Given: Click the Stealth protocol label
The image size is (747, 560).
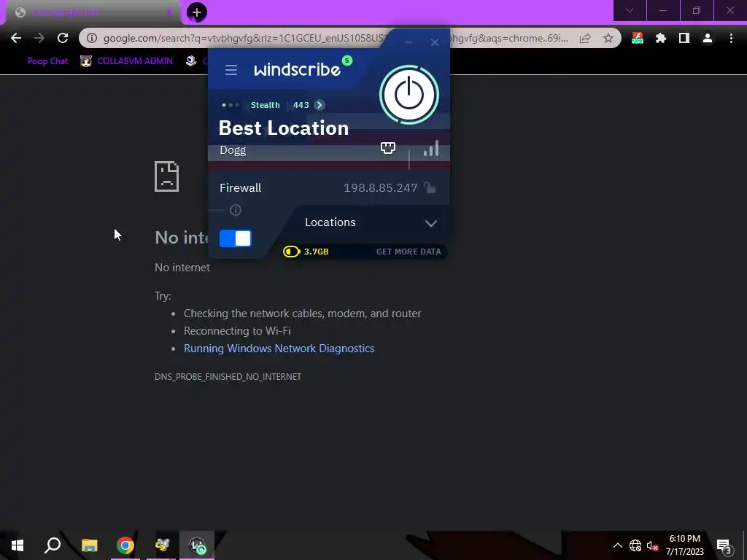Looking at the screenshot, I should pyautogui.click(x=266, y=105).
